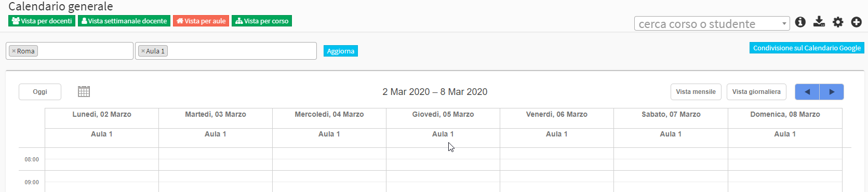Click the download icon

(x=819, y=21)
